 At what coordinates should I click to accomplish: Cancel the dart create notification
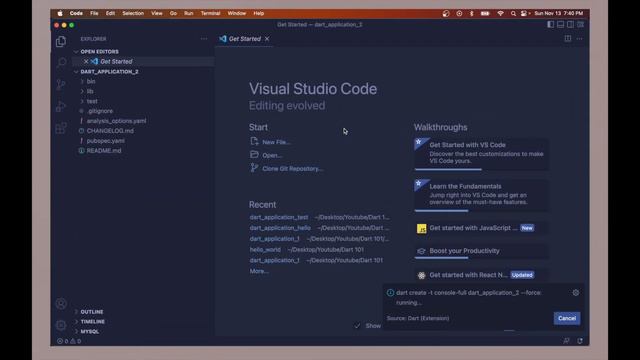tap(567, 318)
